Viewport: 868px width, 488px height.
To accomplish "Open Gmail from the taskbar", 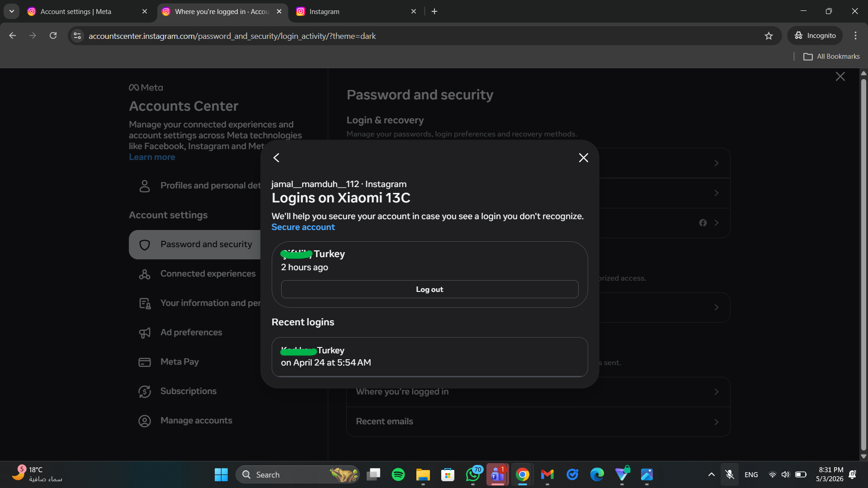I will tap(547, 475).
